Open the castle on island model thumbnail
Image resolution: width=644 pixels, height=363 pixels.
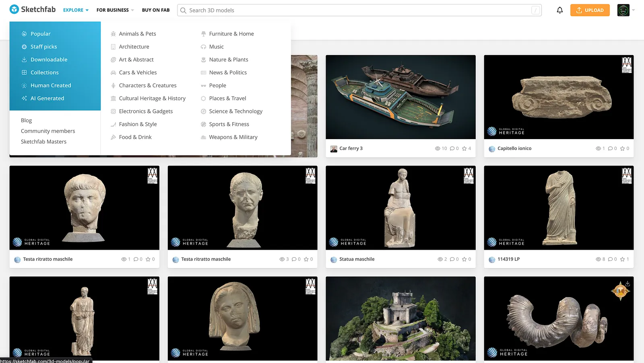pyautogui.click(x=400, y=318)
